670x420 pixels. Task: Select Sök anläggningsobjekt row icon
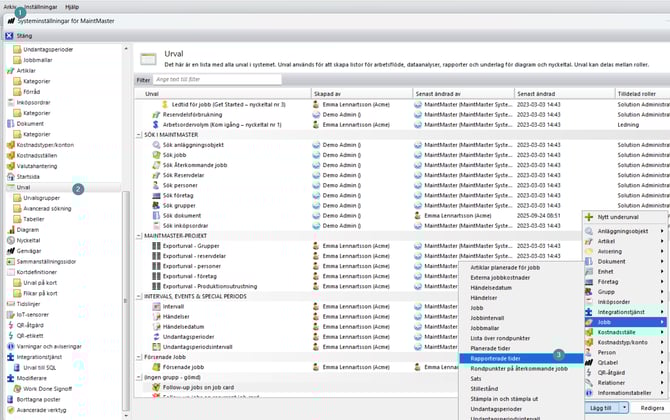click(x=156, y=144)
